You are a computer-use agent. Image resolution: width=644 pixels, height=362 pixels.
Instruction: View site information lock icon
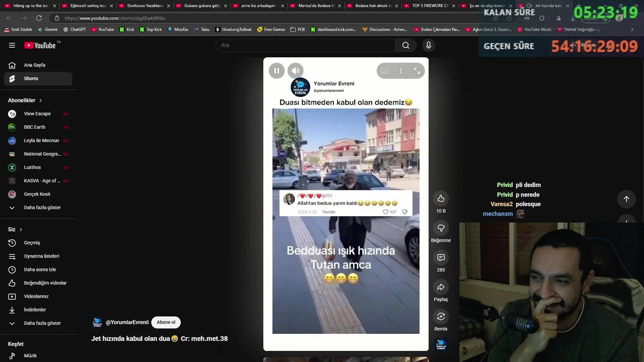pyautogui.click(x=57, y=18)
